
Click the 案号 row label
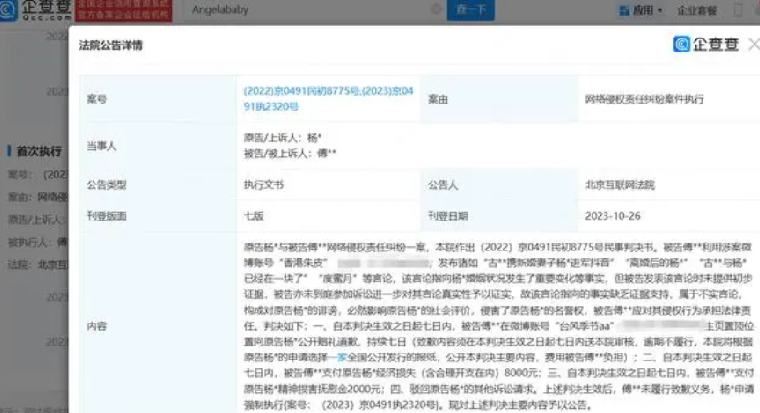(96, 99)
